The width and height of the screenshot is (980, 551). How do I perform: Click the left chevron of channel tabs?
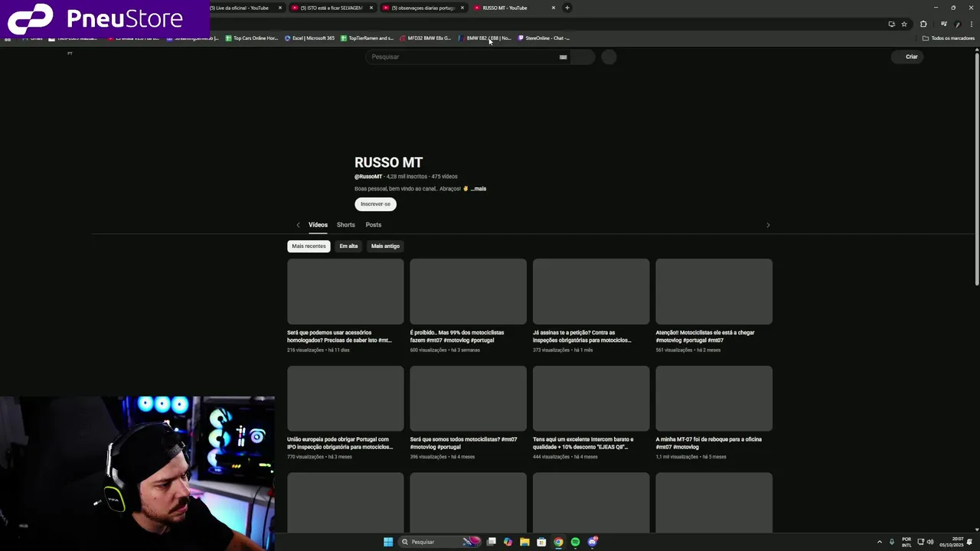pyautogui.click(x=298, y=225)
